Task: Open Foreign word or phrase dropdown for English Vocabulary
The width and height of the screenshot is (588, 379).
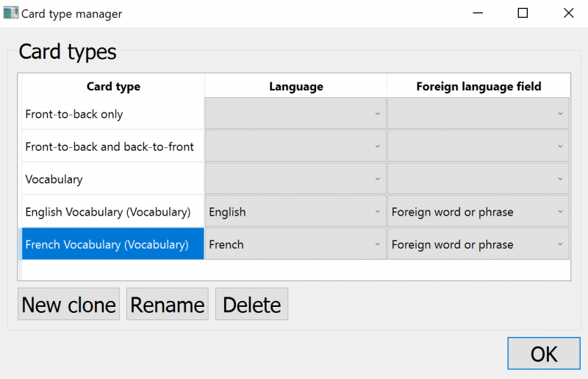Action: click(478, 211)
